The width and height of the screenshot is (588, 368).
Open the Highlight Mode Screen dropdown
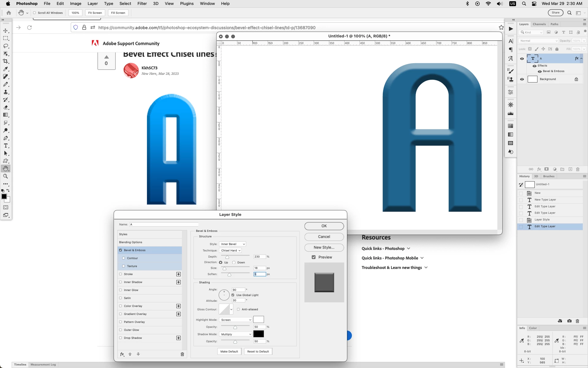[236, 320]
